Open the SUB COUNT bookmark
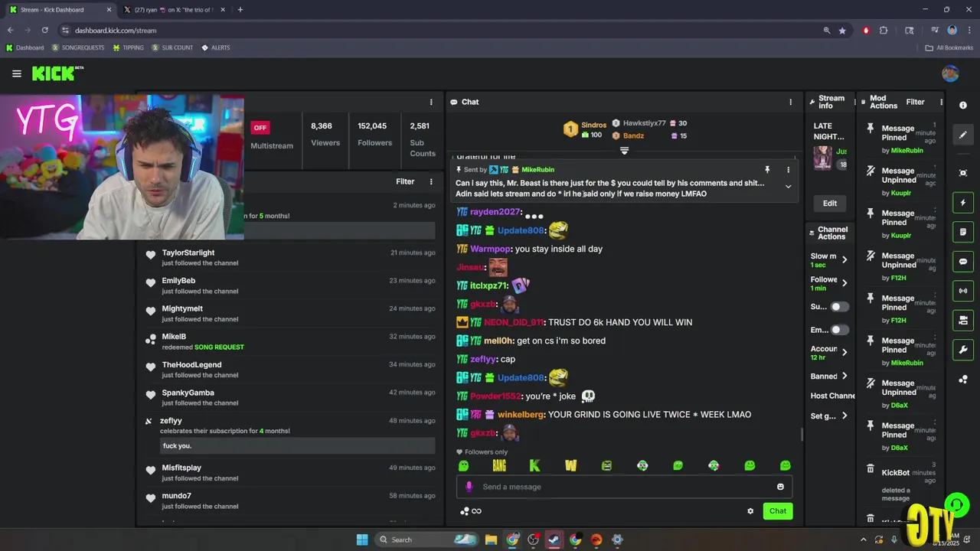Viewport: 980px width, 551px height. pyautogui.click(x=172, y=47)
